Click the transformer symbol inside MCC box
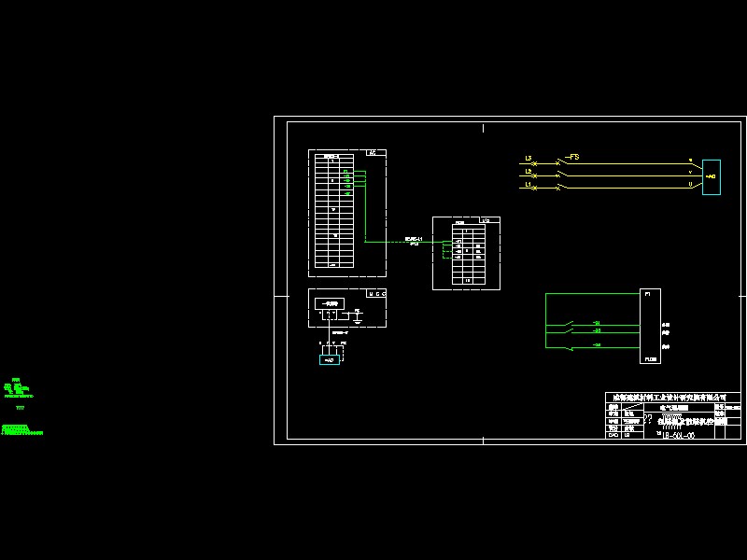Viewport: 747px width, 560px height. coord(330,303)
